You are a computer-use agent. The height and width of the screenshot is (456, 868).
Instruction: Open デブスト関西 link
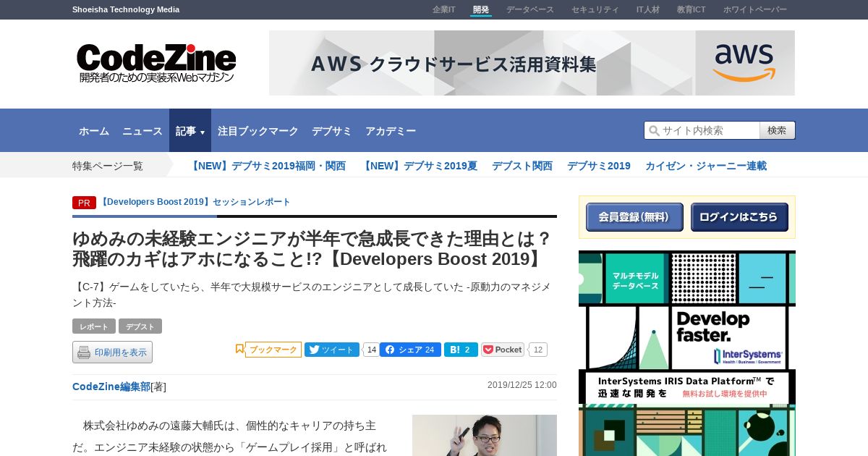[x=522, y=166]
